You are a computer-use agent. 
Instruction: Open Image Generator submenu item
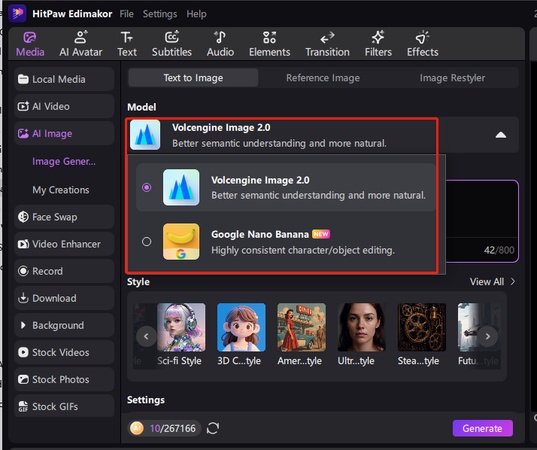coord(64,161)
